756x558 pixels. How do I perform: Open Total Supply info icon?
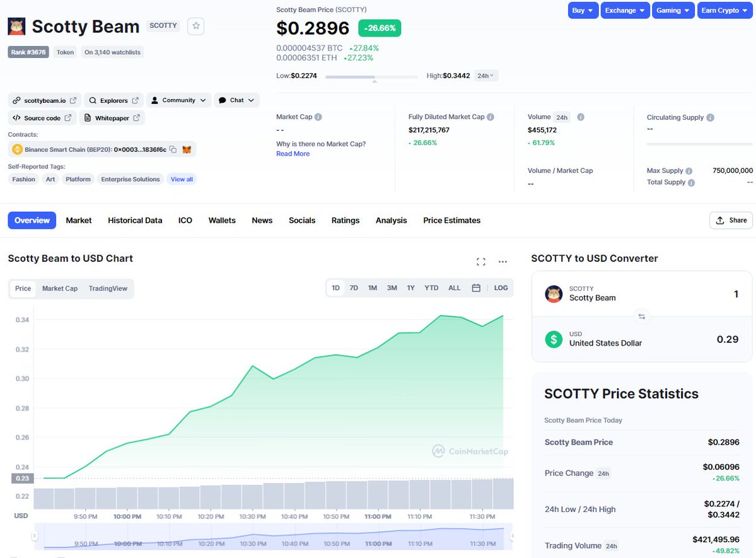tap(692, 182)
